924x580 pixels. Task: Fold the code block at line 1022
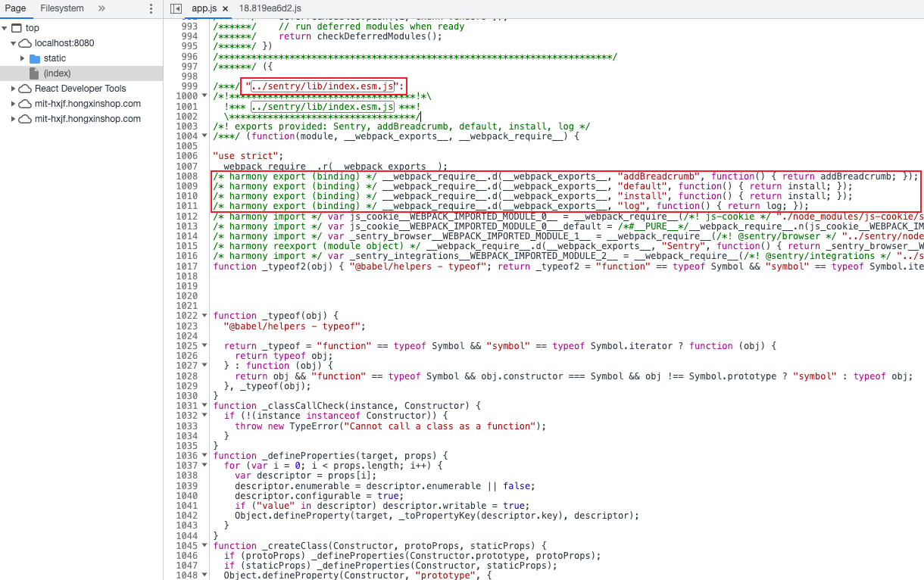pyautogui.click(x=204, y=316)
